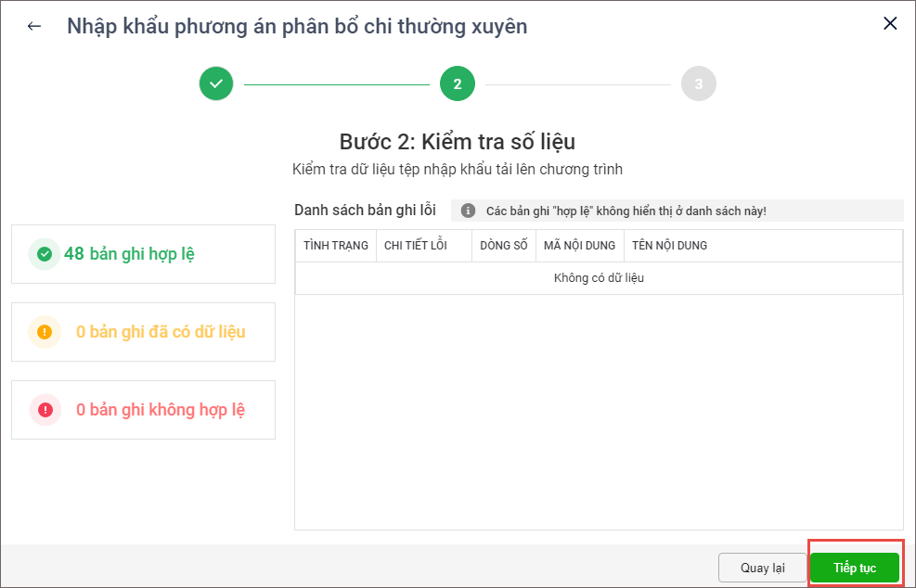Select the "0 bản ghi không hợp lệ" card
The height and width of the screenshot is (588, 916).
(x=143, y=409)
